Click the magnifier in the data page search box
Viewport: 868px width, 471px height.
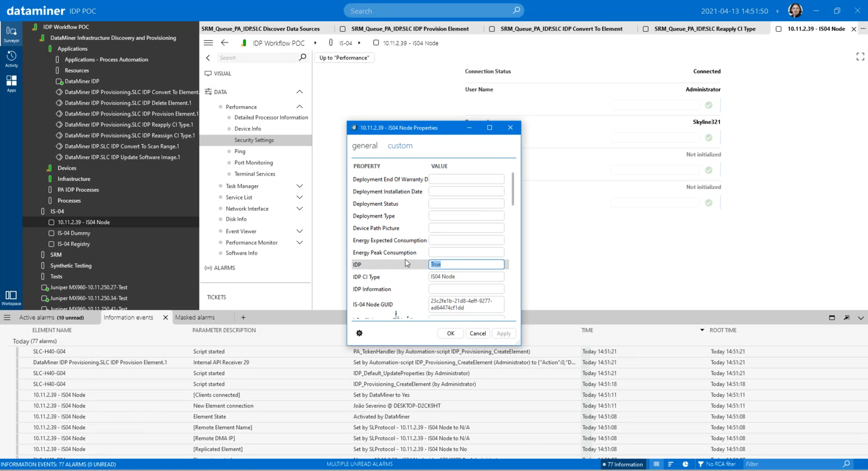[302, 57]
